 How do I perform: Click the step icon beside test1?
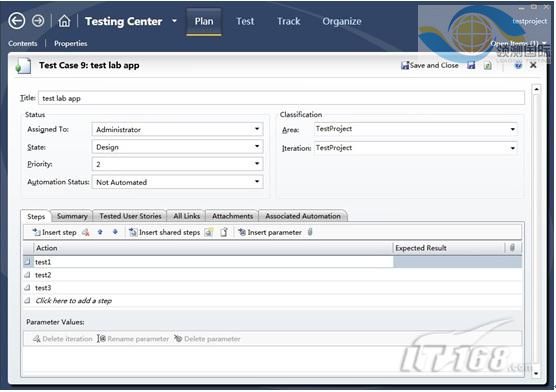pyautogui.click(x=27, y=262)
